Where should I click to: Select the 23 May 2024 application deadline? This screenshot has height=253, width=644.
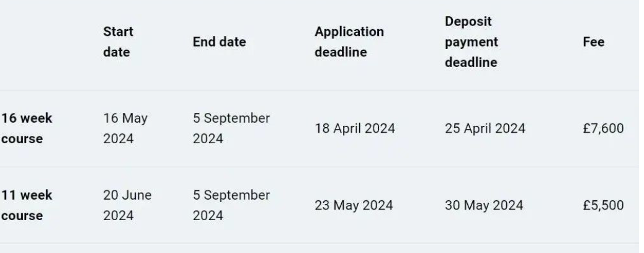(x=353, y=205)
